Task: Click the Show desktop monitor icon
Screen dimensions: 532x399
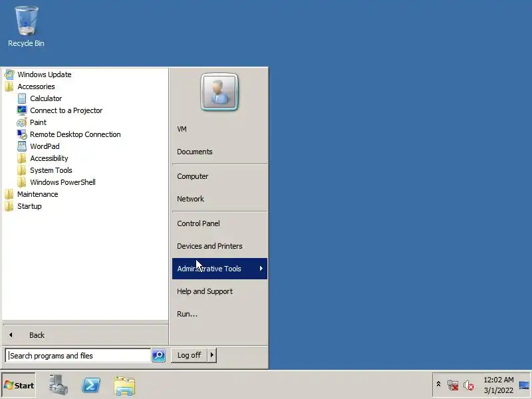Action: (524, 385)
